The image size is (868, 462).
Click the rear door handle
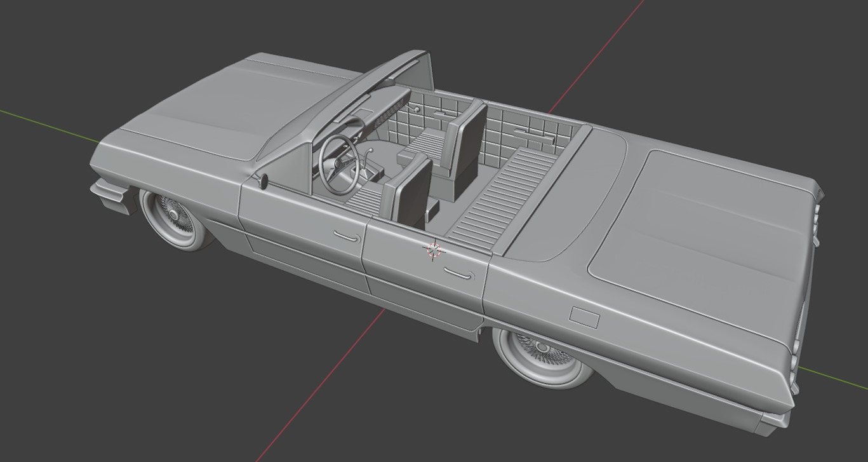coord(458,274)
